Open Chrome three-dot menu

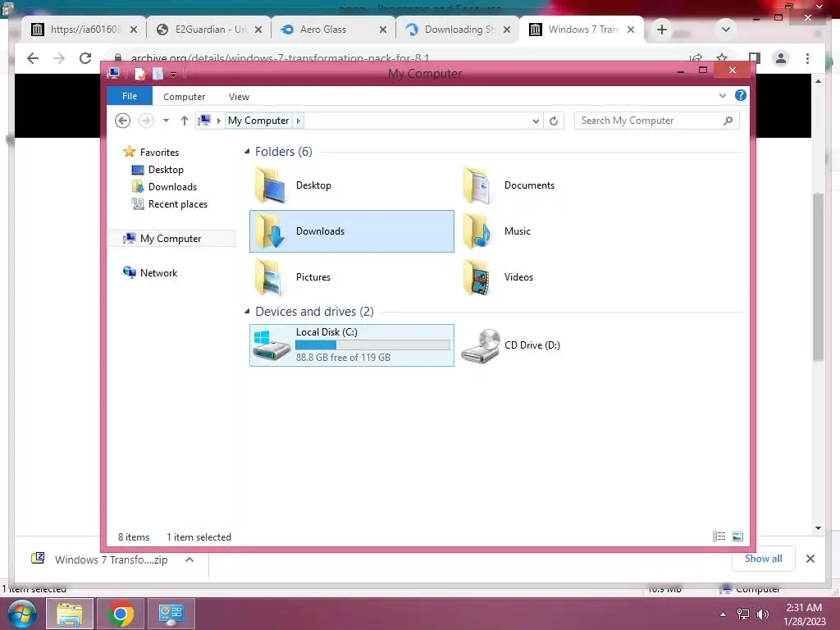[x=807, y=58]
